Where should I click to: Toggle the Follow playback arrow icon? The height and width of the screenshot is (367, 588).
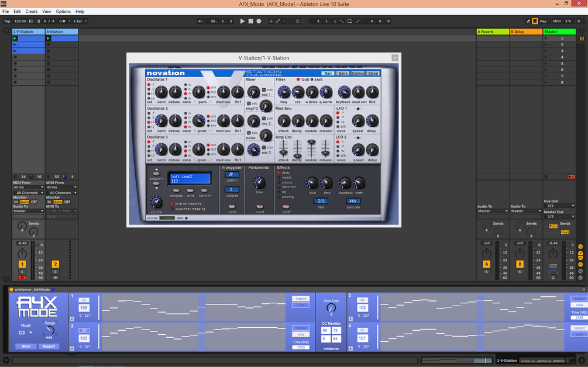(x=201, y=21)
